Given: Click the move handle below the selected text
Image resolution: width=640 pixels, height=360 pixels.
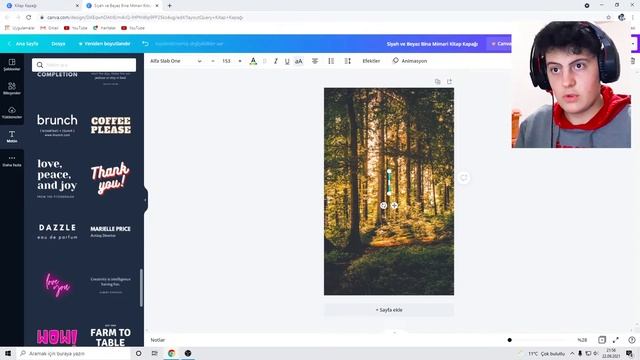Looking at the screenshot, I should pos(394,205).
